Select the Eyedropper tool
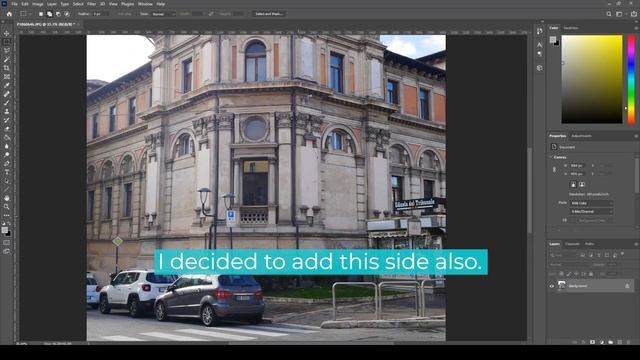Screen dimensions: 640x360 click(7, 85)
